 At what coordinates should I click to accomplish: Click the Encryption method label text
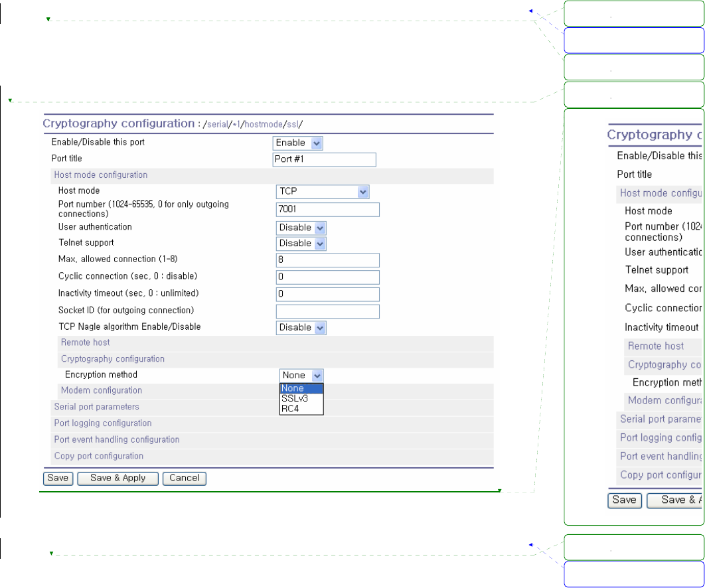(101, 375)
